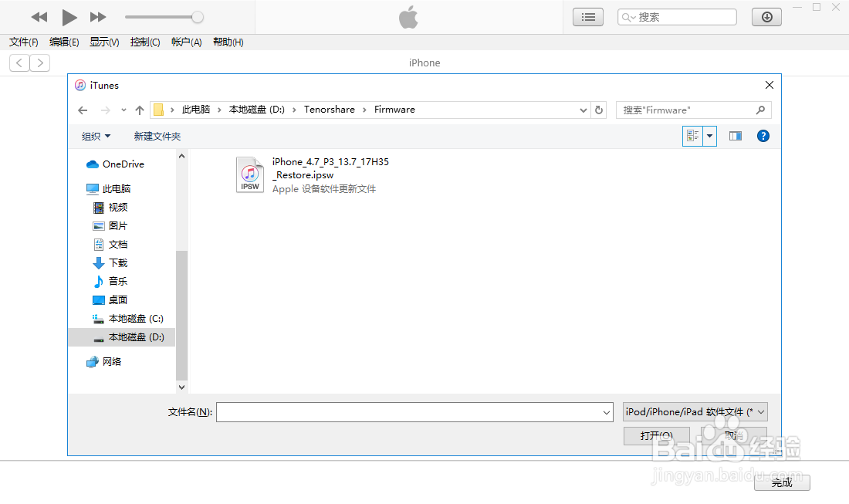Open the 组织 dropdown menu
The width and height of the screenshot is (849, 504).
(x=96, y=137)
